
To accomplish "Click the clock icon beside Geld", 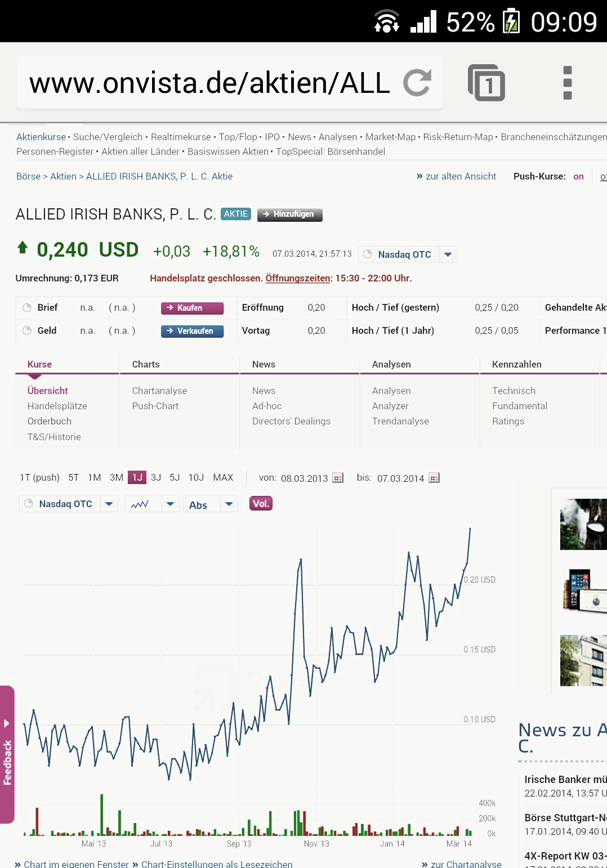I will [26, 330].
